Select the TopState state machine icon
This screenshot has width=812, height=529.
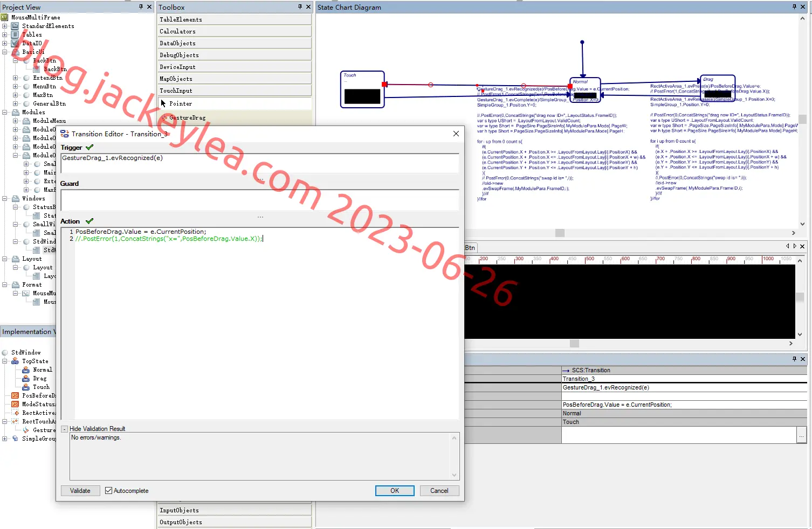15,361
